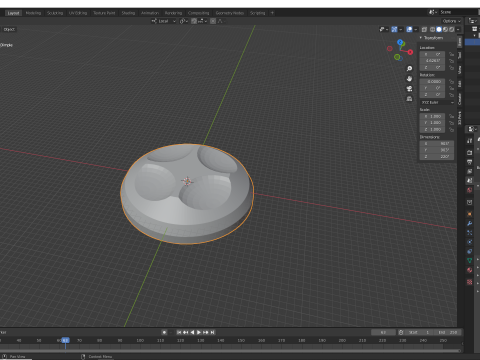Add a new workspace with the plus
Screen dimensions: 480x360
[272, 13]
